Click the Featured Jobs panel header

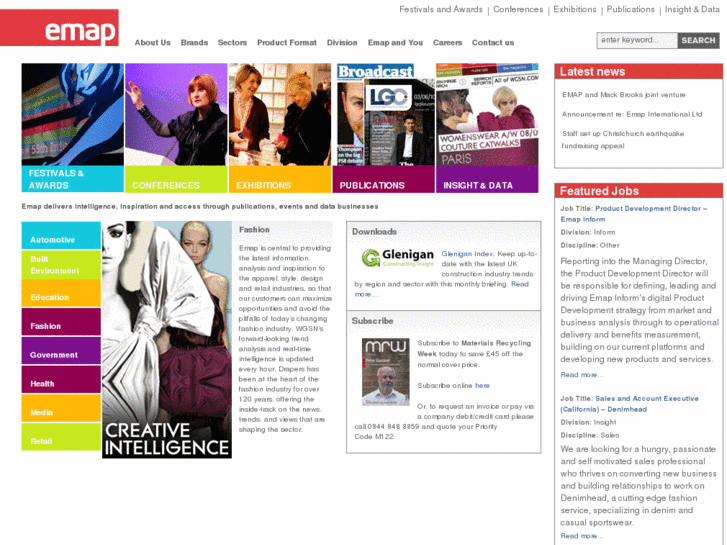point(638,191)
